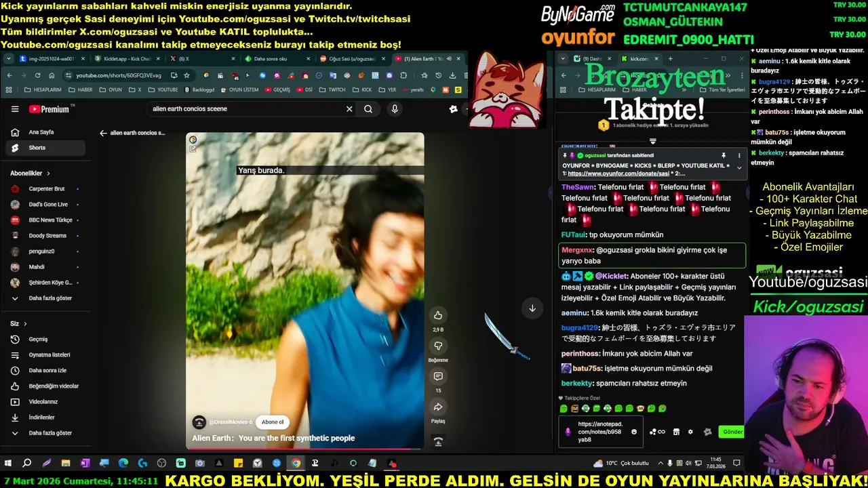This screenshot has width=868, height=488.
Task: Open YouTube hamburger guide menu
Action: [15, 109]
